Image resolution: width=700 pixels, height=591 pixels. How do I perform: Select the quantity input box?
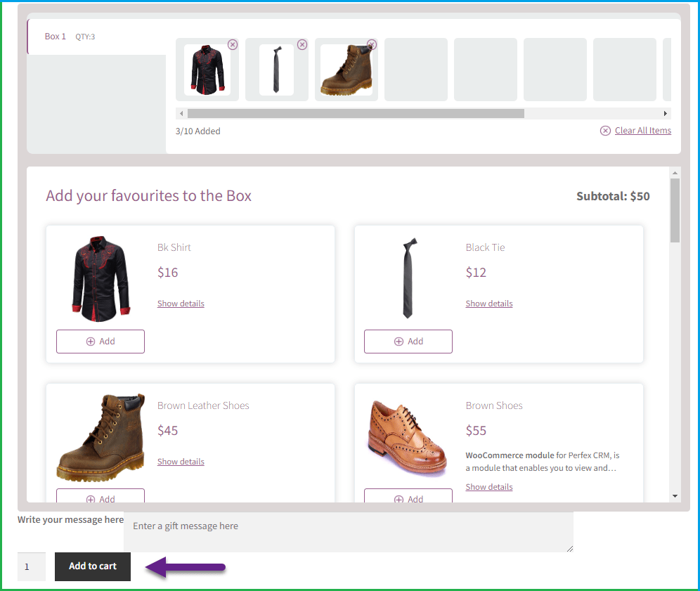31,566
